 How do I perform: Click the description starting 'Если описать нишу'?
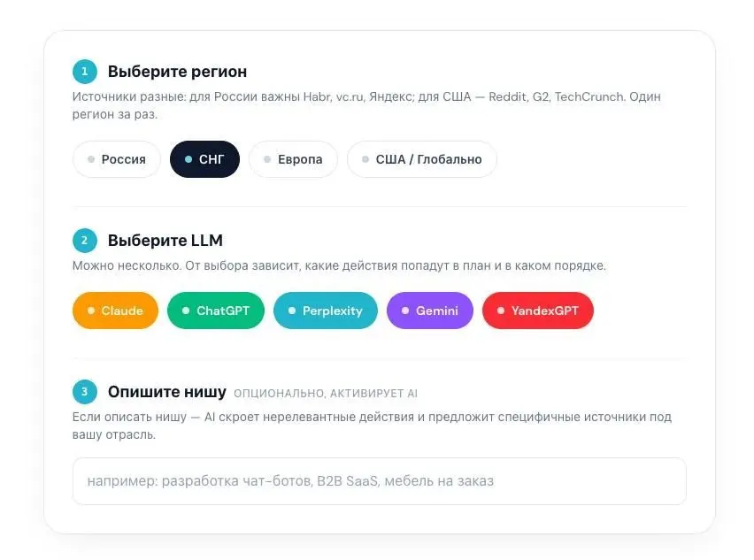[372, 426]
